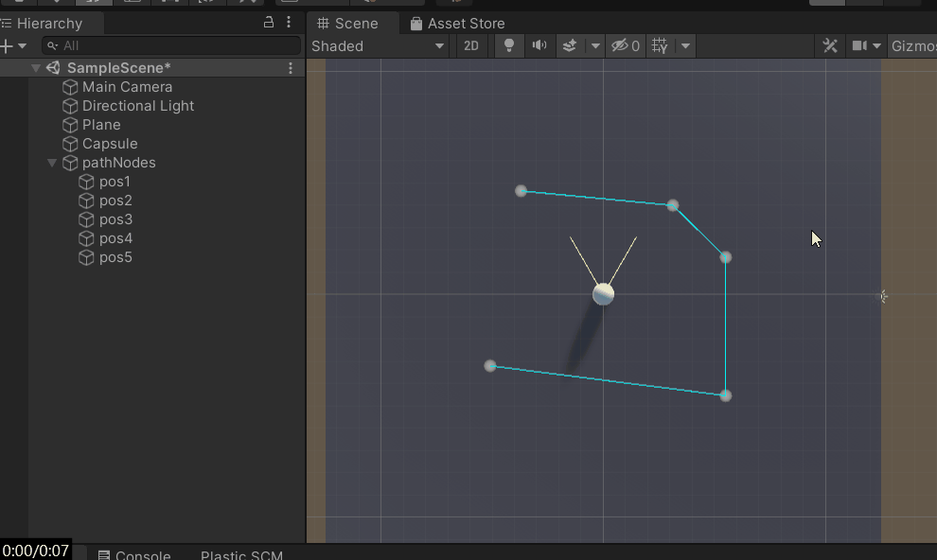Collapse the SampleScene foldout arrow
The width and height of the screenshot is (937, 560).
tap(36, 68)
